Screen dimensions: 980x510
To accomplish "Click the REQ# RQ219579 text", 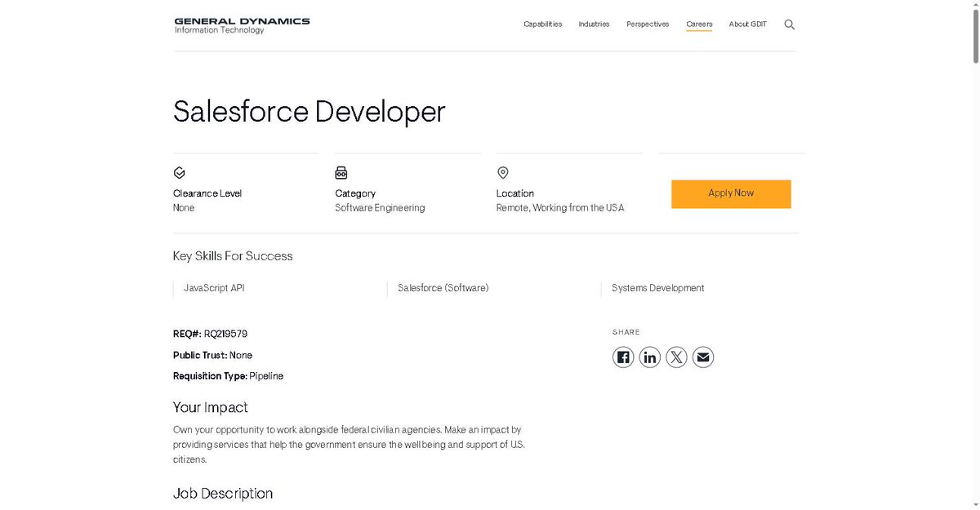I will [x=210, y=334].
